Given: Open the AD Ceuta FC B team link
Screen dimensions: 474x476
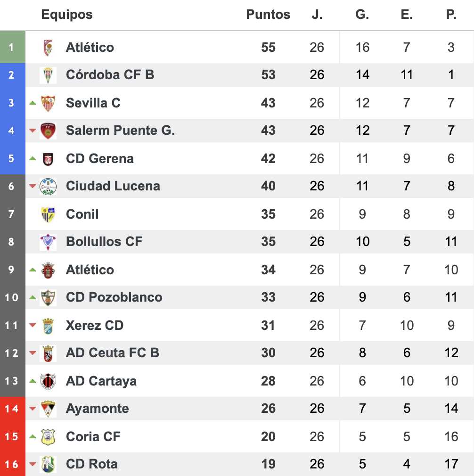Looking at the screenshot, I should [113, 353].
